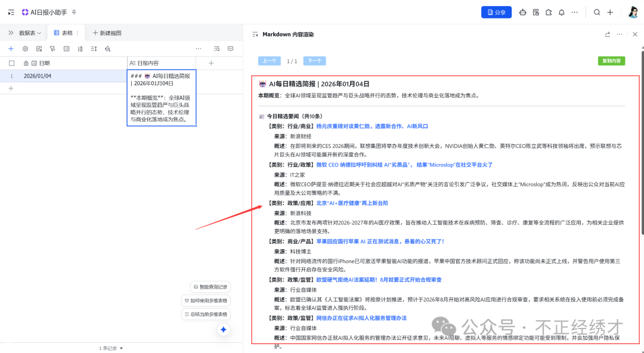Image resolution: width=644 pixels, height=353 pixels.
Task: Open the puzzle-piece extensions icon
Action: 549,13
